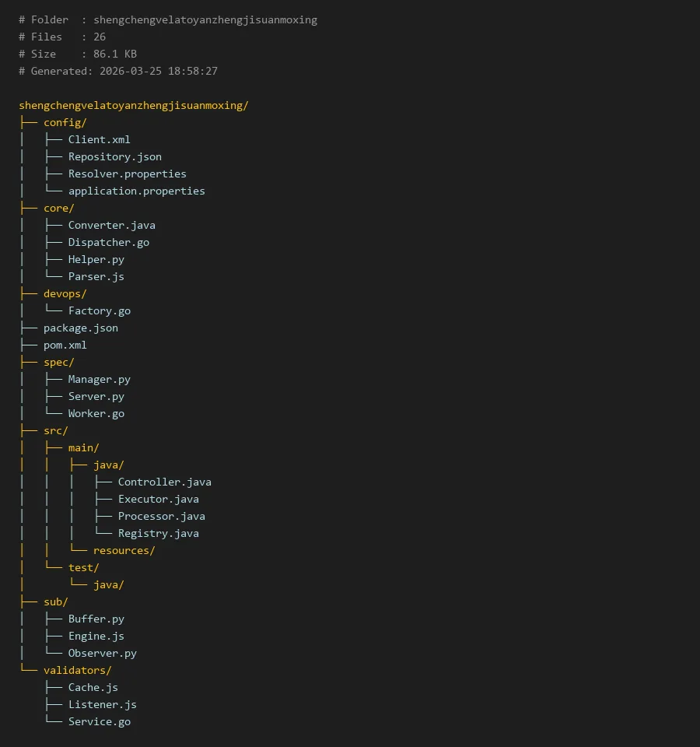
Task: Collapse the core folder
Action: point(58,208)
